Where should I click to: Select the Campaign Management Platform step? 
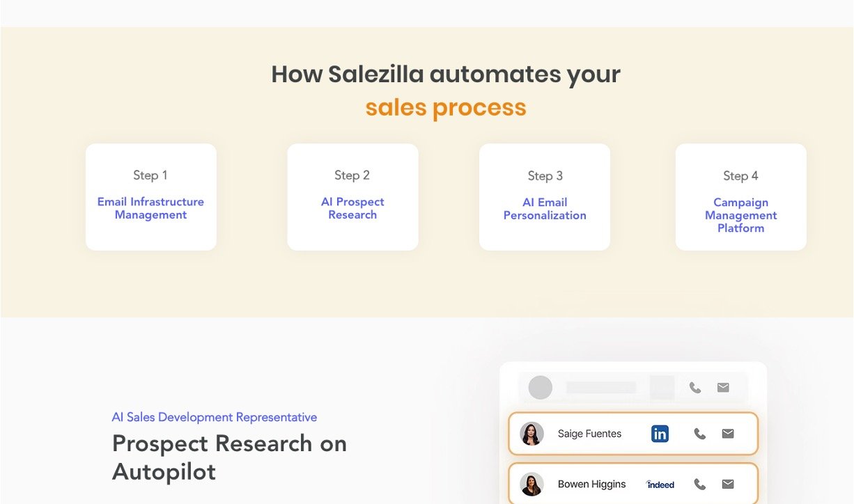740,215
